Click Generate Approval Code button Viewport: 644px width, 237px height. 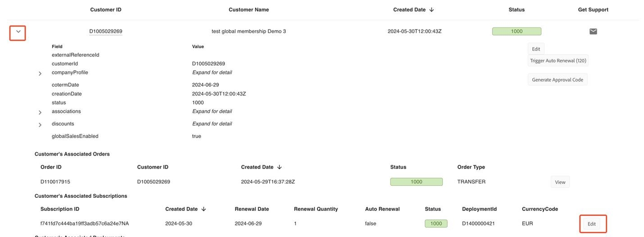coord(557,80)
